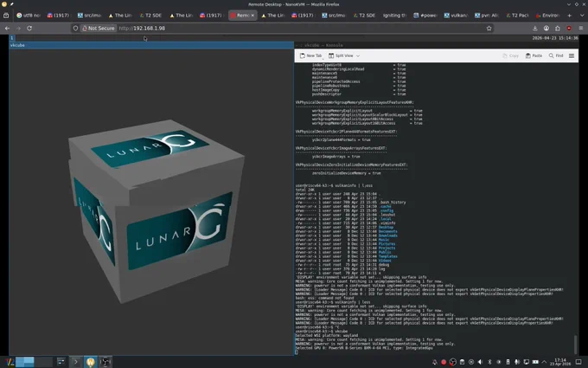
Task: Click the Paste button in Konsole
Action: point(534,55)
